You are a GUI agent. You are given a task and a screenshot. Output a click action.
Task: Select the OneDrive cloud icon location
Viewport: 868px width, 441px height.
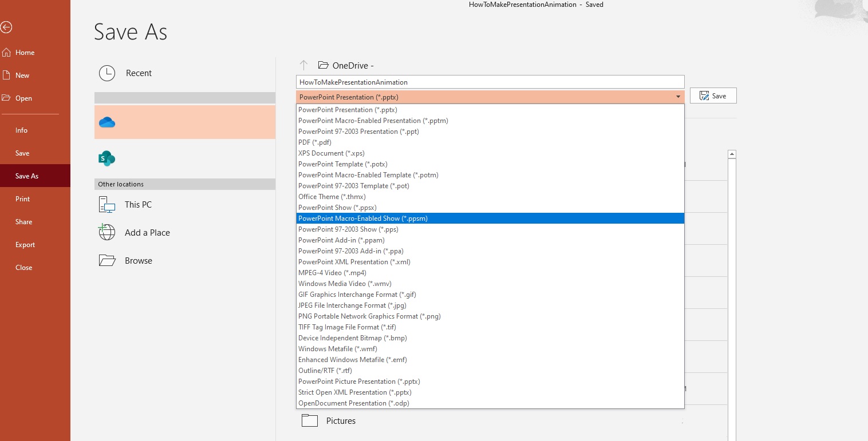[107, 122]
